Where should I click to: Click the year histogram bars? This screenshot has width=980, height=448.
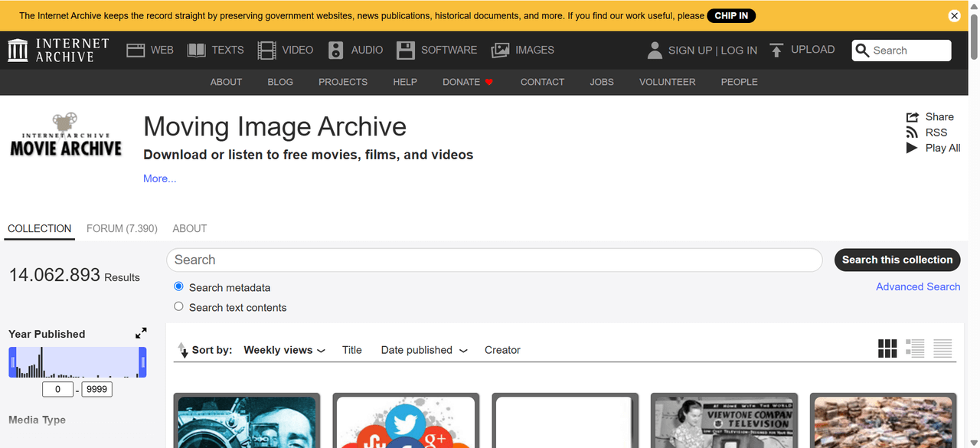tap(77, 363)
